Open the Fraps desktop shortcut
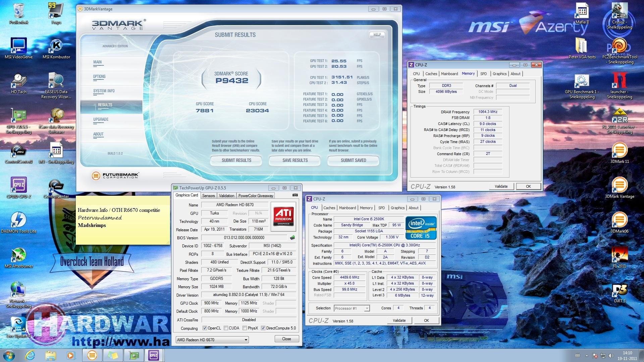The width and height of the screenshot is (644, 362). (56, 13)
